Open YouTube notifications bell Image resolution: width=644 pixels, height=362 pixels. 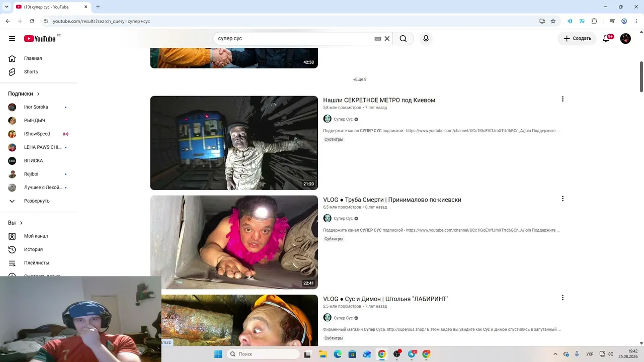coord(606,39)
